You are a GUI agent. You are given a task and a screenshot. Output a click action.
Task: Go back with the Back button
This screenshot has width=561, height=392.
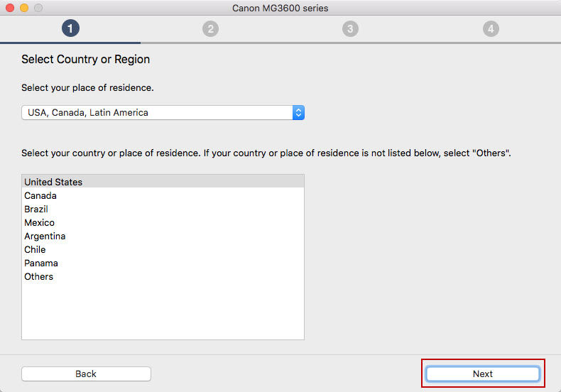click(86, 374)
